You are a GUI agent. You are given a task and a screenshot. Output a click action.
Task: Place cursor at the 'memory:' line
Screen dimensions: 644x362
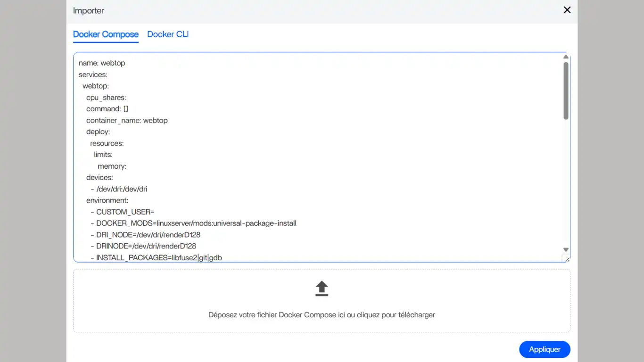pyautogui.click(x=112, y=166)
